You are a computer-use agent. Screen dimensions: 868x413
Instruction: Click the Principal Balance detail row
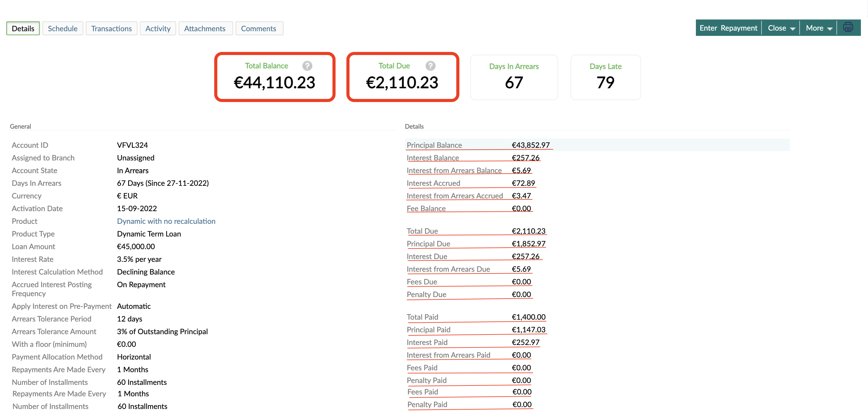pyautogui.click(x=434, y=145)
